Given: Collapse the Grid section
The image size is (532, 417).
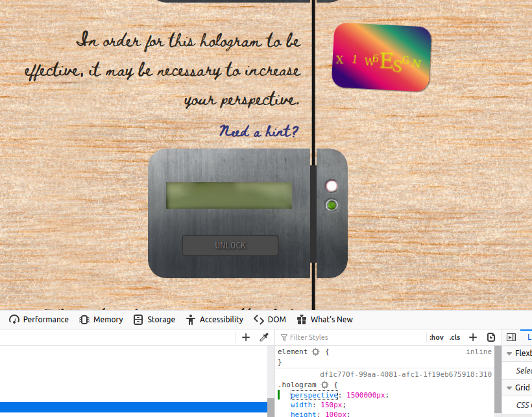Looking at the screenshot, I should [509, 388].
